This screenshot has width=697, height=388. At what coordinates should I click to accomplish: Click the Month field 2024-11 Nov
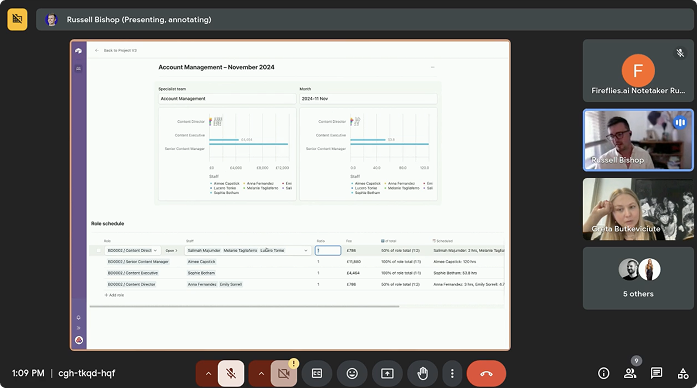368,99
